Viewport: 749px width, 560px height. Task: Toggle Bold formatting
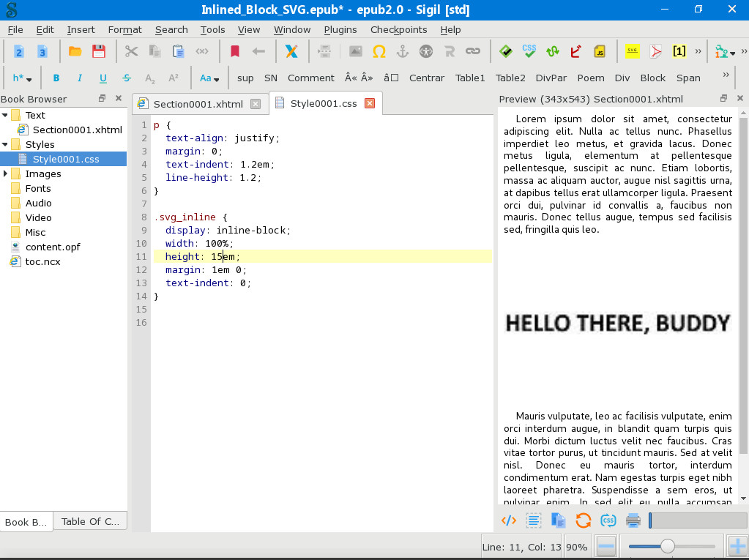(x=56, y=78)
